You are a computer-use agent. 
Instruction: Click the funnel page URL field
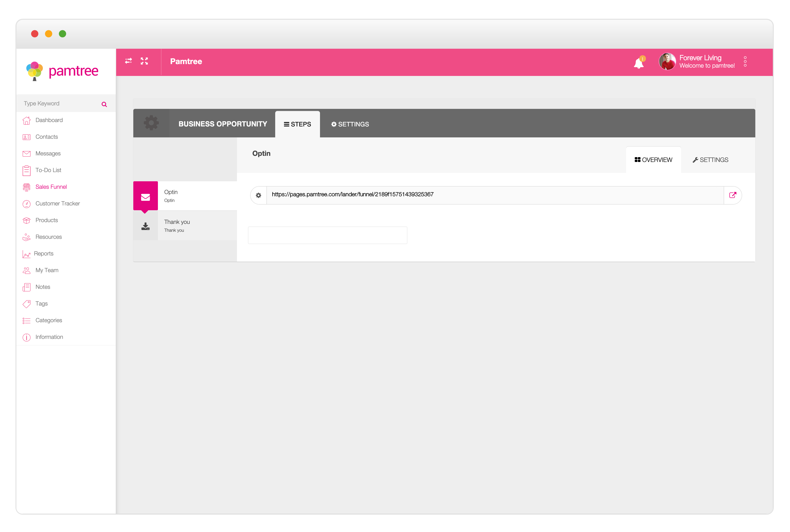(495, 195)
